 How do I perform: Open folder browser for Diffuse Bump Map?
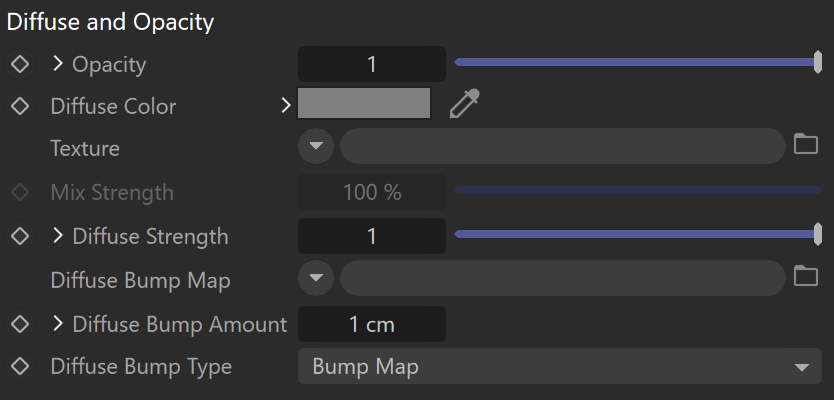(x=806, y=276)
